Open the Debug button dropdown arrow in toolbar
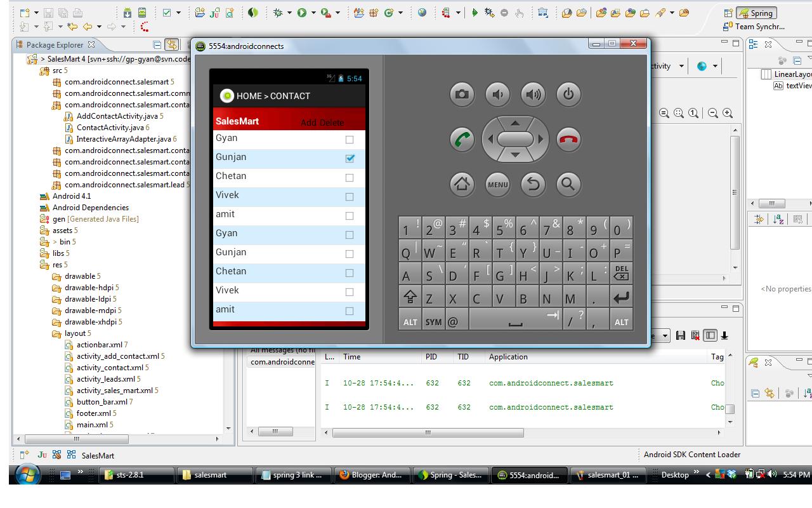 click(289, 13)
